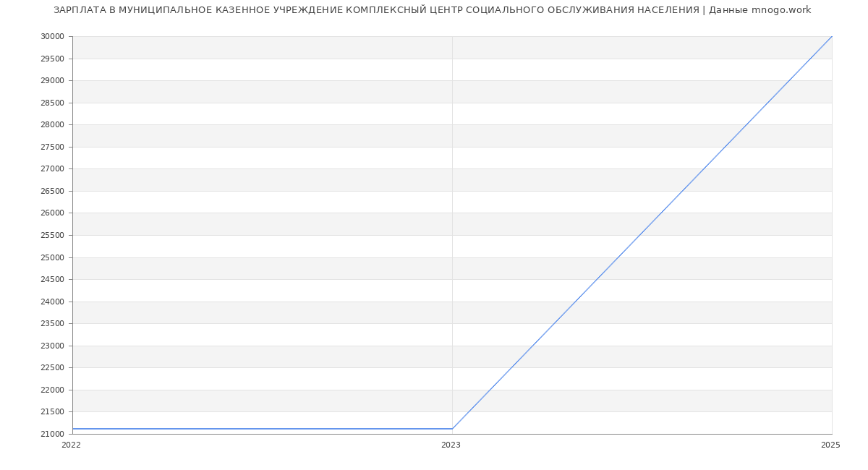
Task: Click the 26000 y-axis label
Action: click(52, 213)
